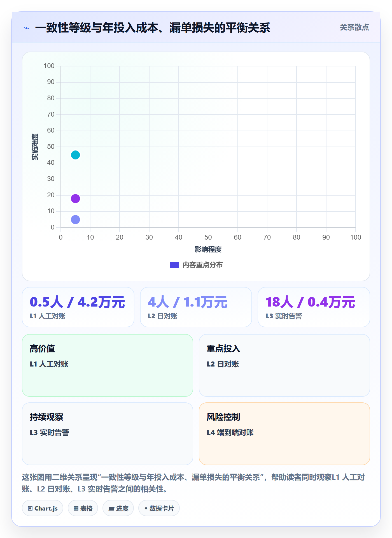Click the y-axis tick label 100
Image resolution: width=392 pixels, height=538 pixels.
pos(49,66)
